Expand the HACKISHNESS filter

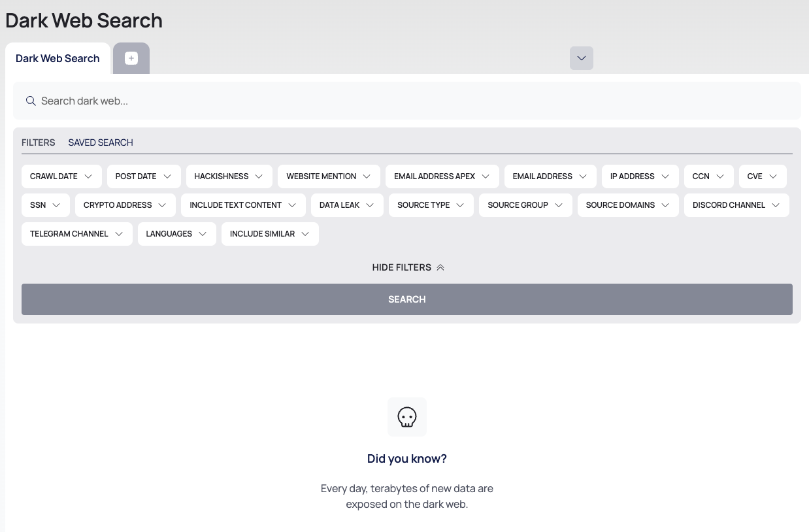[229, 176]
